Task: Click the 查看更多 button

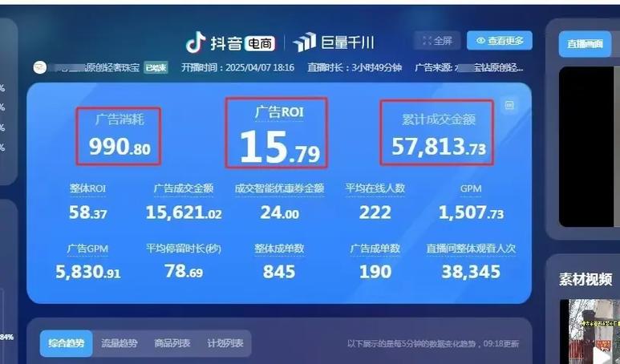Action: click(x=499, y=41)
